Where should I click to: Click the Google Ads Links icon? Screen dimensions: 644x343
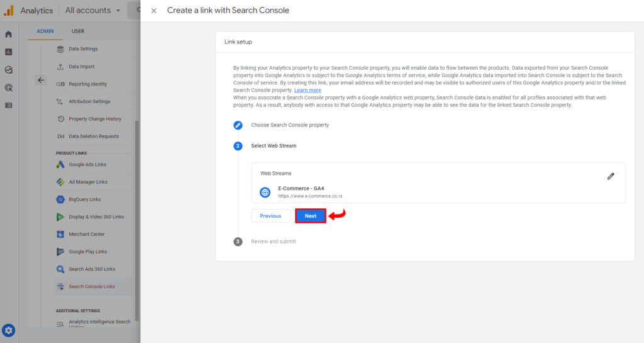point(60,164)
